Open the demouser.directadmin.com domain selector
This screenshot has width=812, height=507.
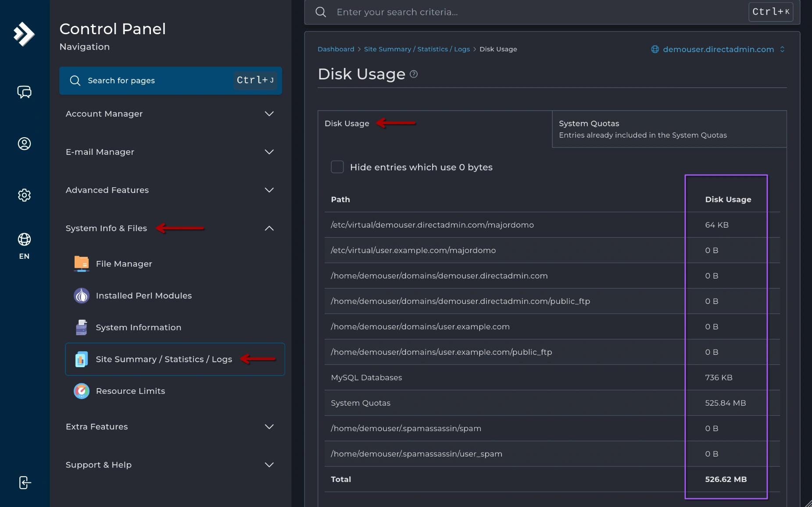(718, 49)
